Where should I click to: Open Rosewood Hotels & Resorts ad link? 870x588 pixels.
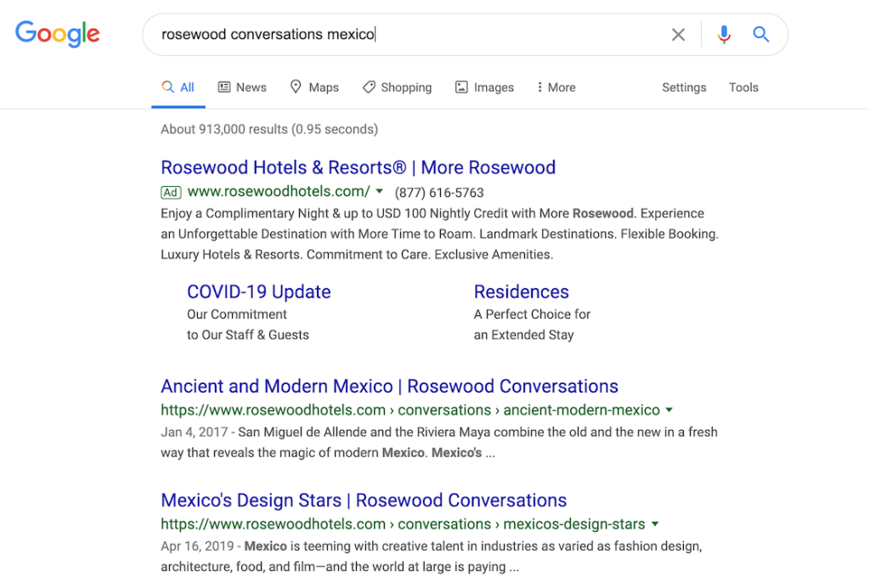pyautogui.click(x=358, y=167)
